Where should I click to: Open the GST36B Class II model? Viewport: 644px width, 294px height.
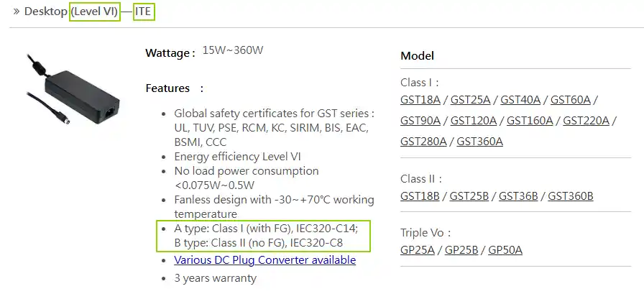[518, 196]
